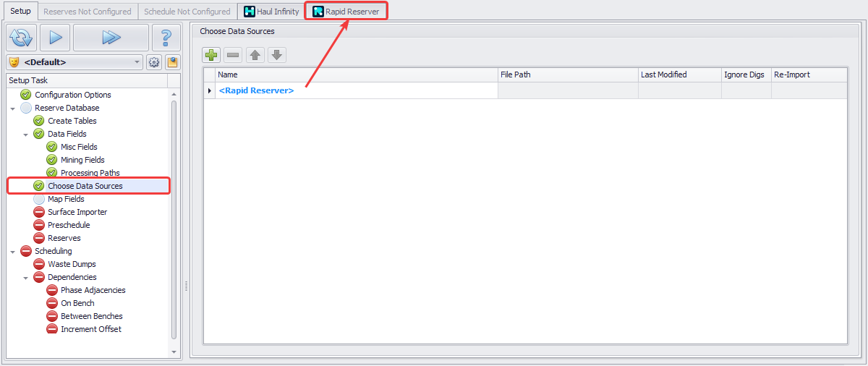Collapse the Dependencies tree node
This screenshot has width=868, height=366.
click(25, 277)
